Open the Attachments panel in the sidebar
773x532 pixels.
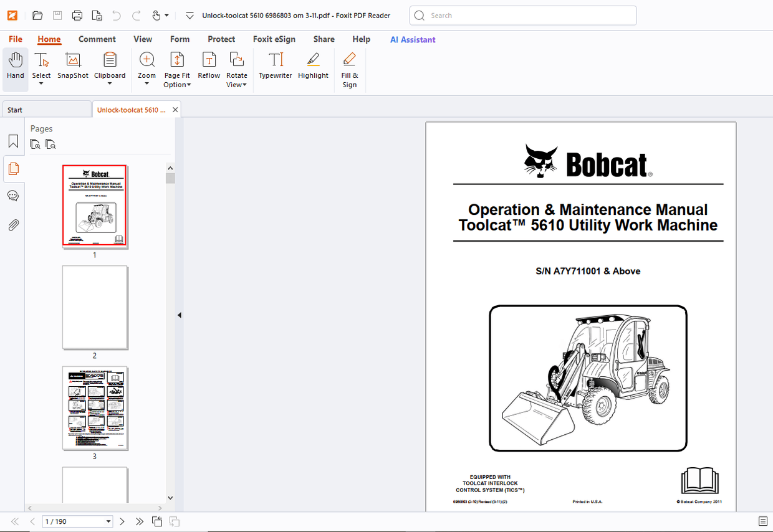click(13, 225)
